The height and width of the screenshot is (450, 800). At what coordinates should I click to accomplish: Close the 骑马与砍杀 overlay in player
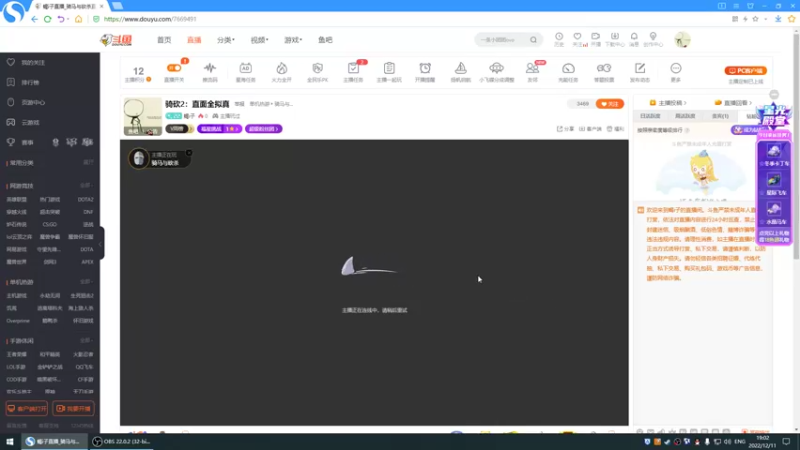(x=189, y=153)
